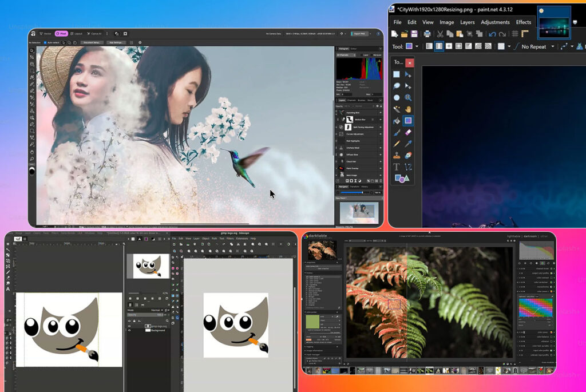The height and width of the screenshot is (392, 586).
Task: Click the Save floppy icon in paint.net
Action: pos(414,34)
